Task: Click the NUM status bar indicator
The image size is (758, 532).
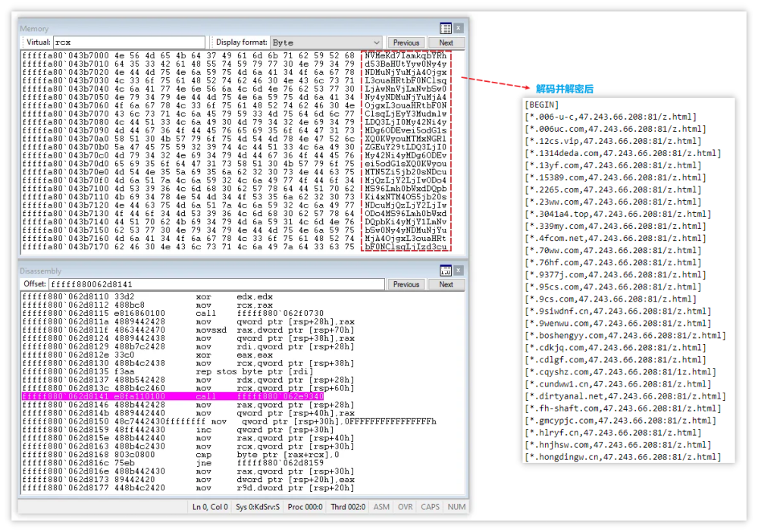Action: point(456,507)
